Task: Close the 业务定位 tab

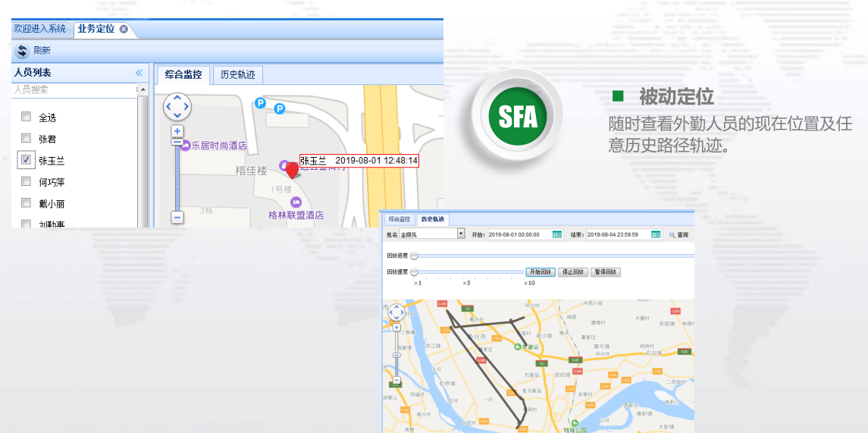Action: [x=124, y=29]
